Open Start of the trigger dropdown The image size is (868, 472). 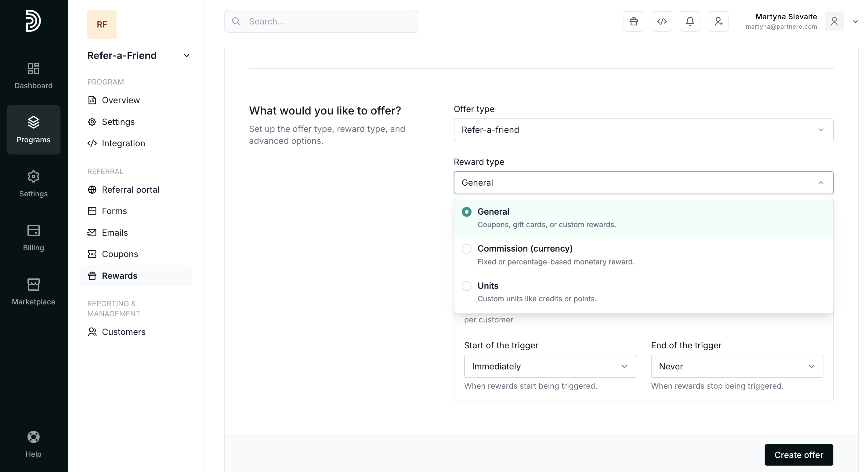coord(550,366)
